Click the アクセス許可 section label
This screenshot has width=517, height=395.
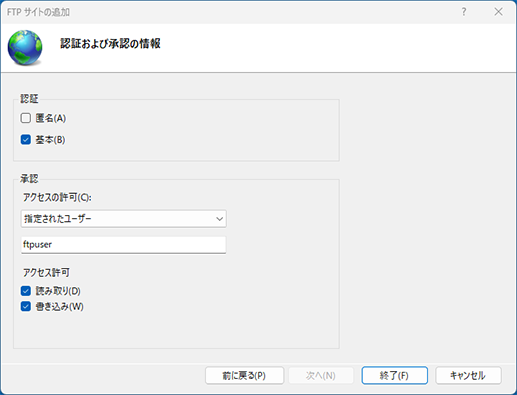(x=46, y=273)
